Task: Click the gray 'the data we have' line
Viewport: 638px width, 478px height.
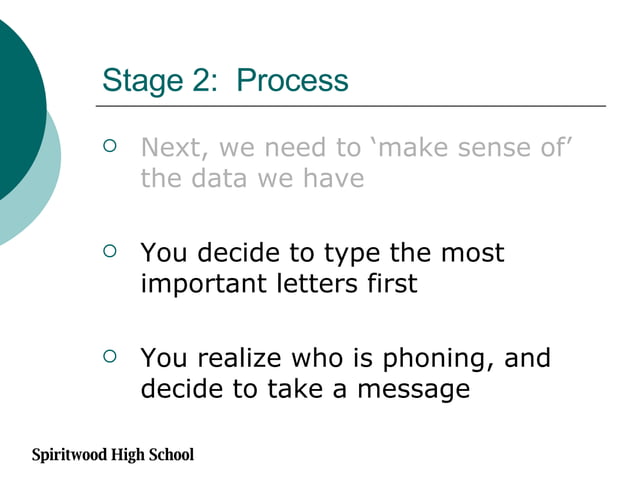Action: 252,180
